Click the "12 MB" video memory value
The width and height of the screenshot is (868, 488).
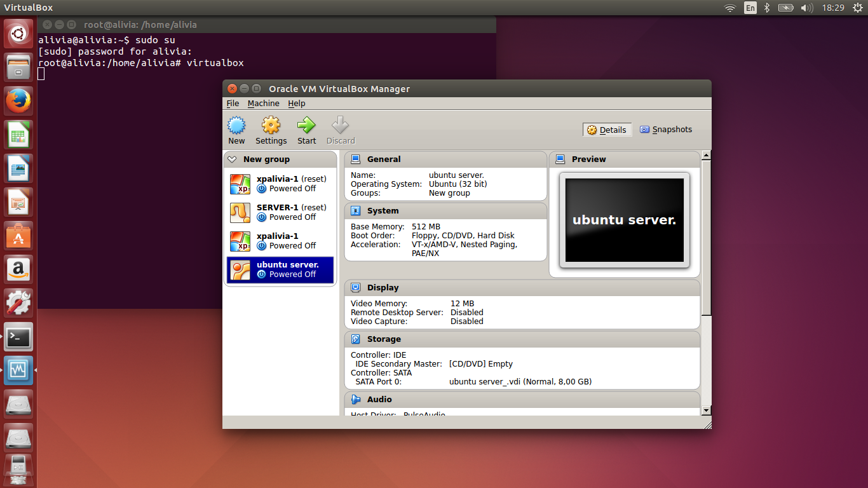[463, 304]
